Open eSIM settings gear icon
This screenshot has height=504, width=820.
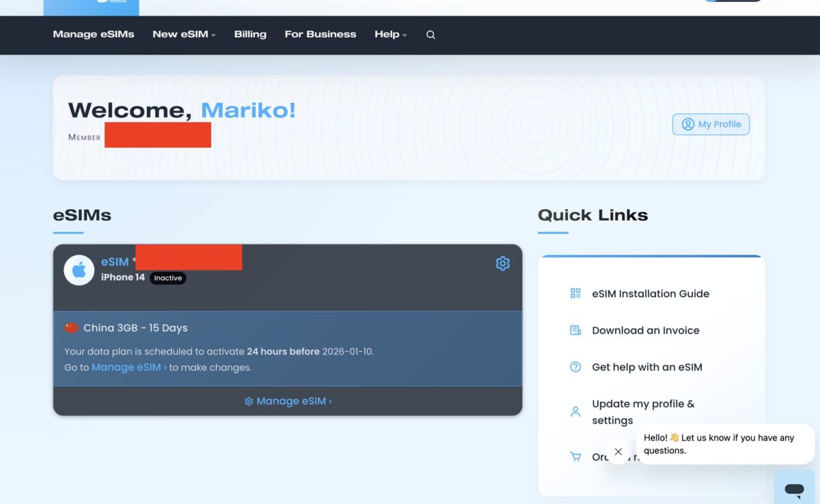(x=503, y=264)
